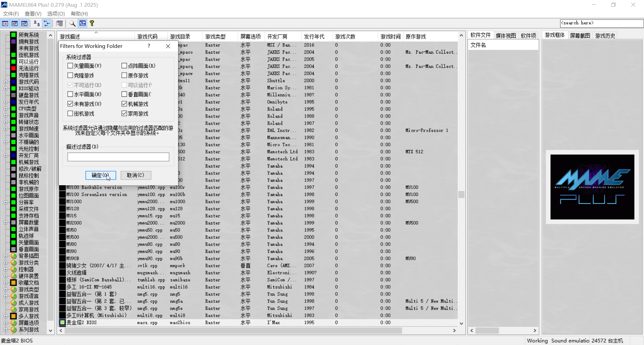Expand the 背景插图 tree folder
Screen dimensions: 644x345
6,256
